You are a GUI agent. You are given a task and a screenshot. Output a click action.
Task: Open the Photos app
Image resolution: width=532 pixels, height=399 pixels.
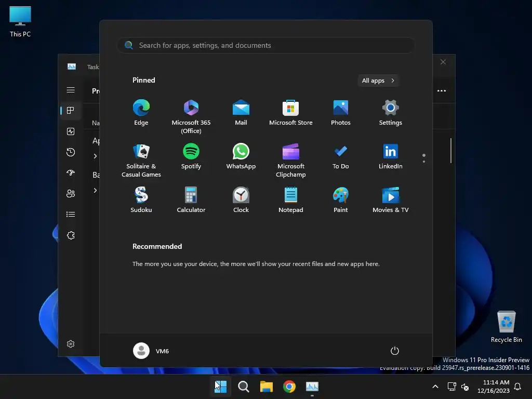[341, 113]
